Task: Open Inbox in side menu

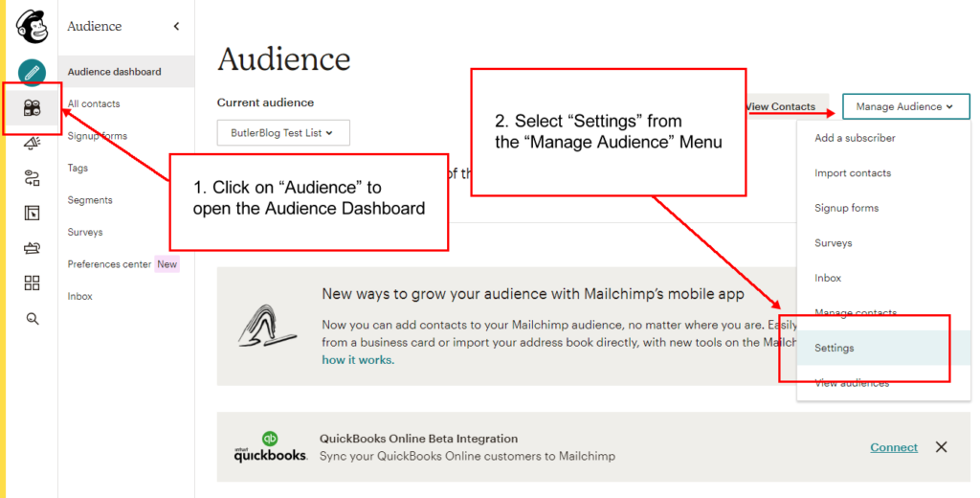Action: (80, 296)
